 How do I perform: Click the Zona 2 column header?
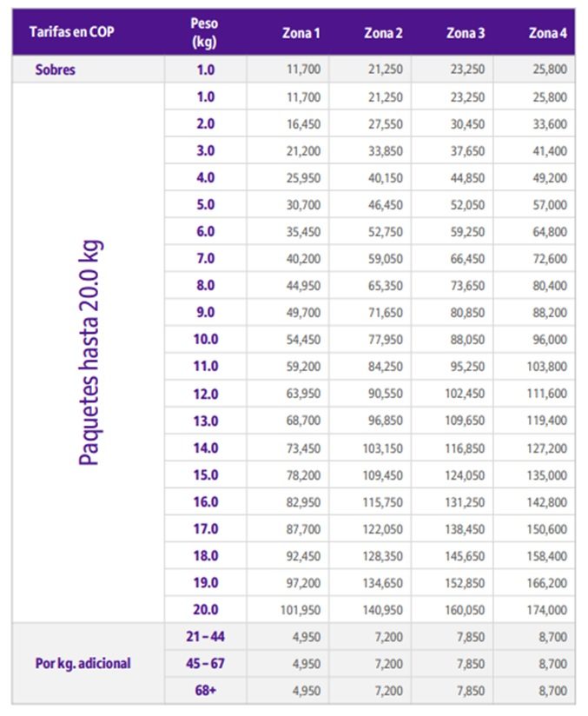[383, 33]
